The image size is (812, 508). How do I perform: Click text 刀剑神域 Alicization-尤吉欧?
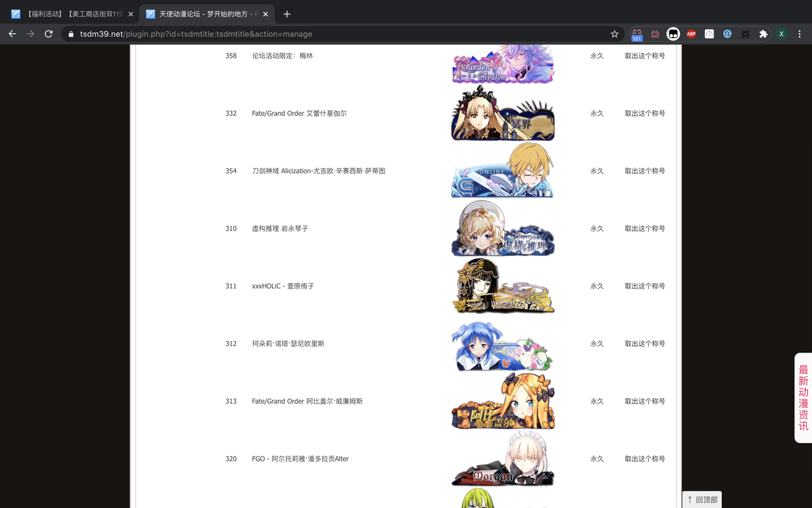(318, 171)
